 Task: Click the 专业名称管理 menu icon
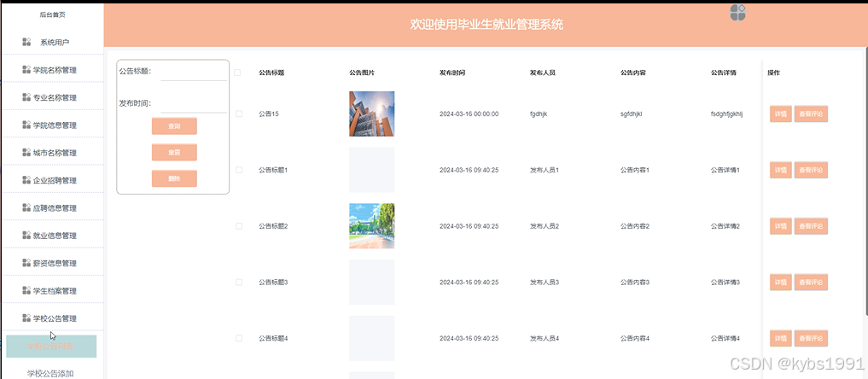click(x=26, y=97)
